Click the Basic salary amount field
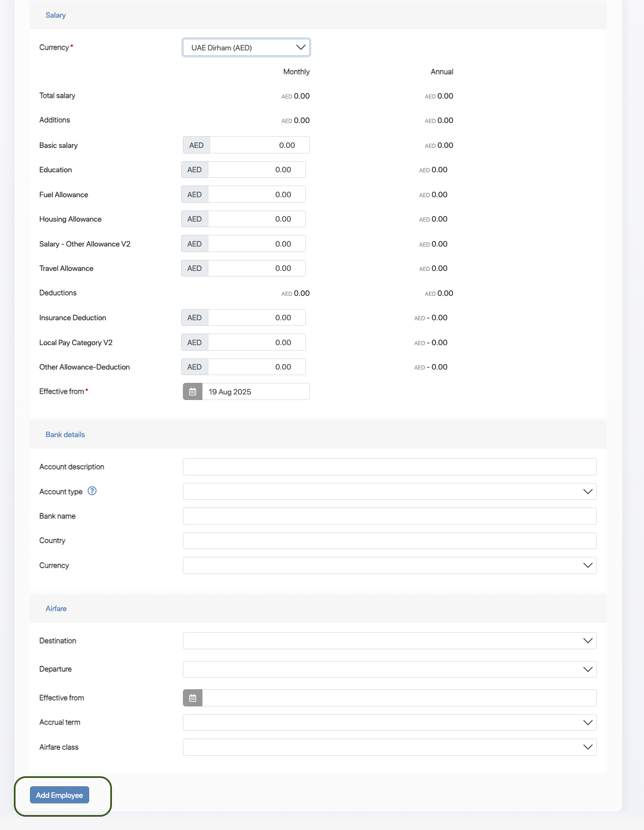The image size is (644, 830). pos(259,145)
